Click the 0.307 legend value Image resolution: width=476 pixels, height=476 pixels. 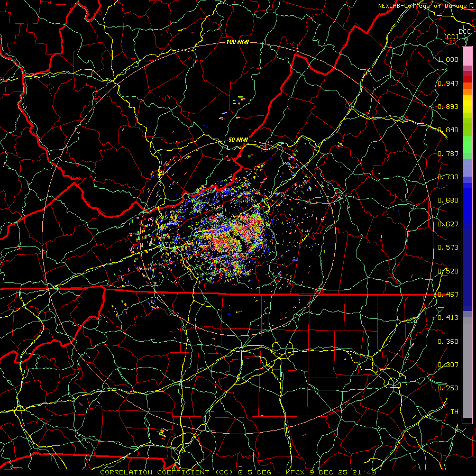point(448,364)
